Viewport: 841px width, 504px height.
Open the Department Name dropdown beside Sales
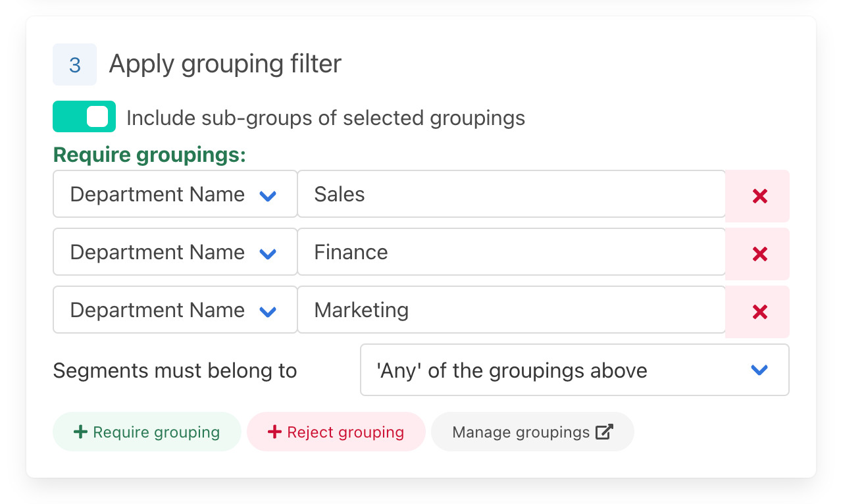[175, 194]
